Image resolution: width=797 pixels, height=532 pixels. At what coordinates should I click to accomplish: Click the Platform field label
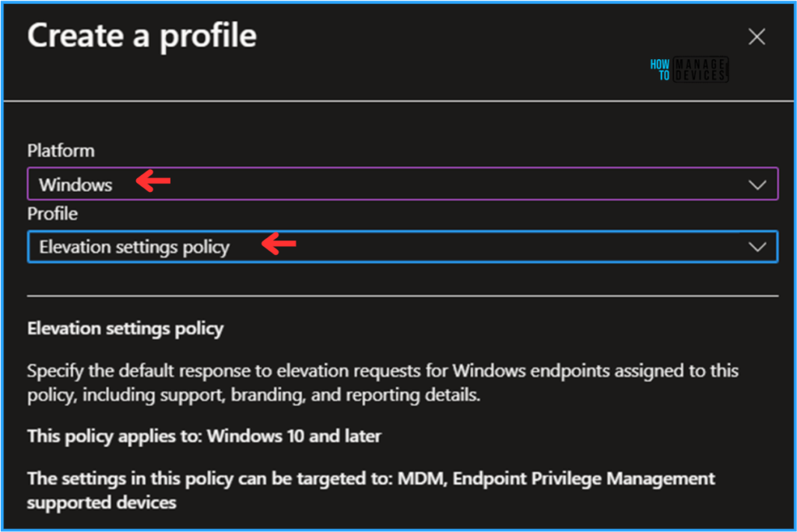(x=61, y=150)
